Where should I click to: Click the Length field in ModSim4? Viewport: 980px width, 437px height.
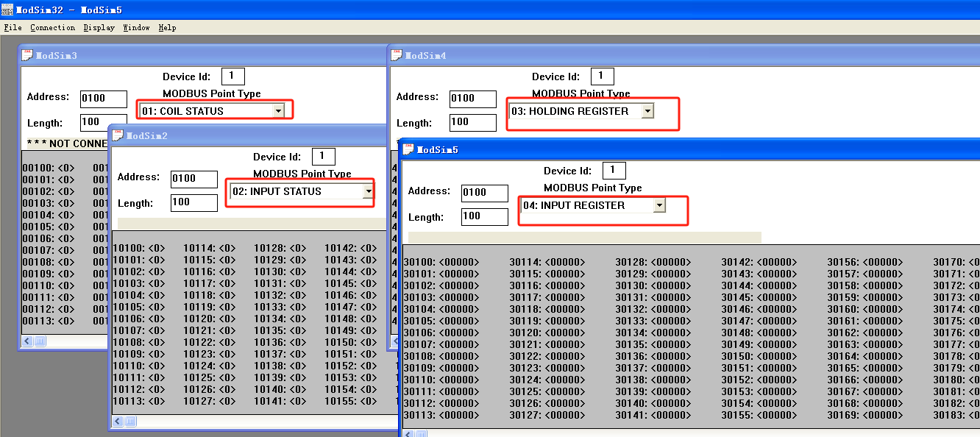pyautogui.click(x=473, y=122)
